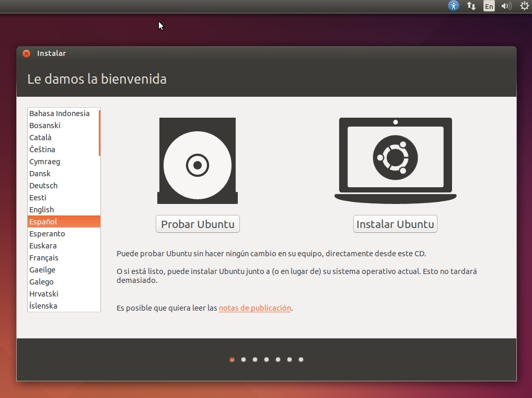
Task: Select Cymraeg language
Action: click(x=63, y=162)
